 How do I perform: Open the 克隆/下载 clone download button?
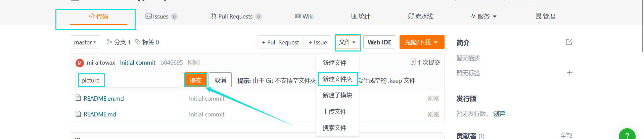click(x=422, y=42)
